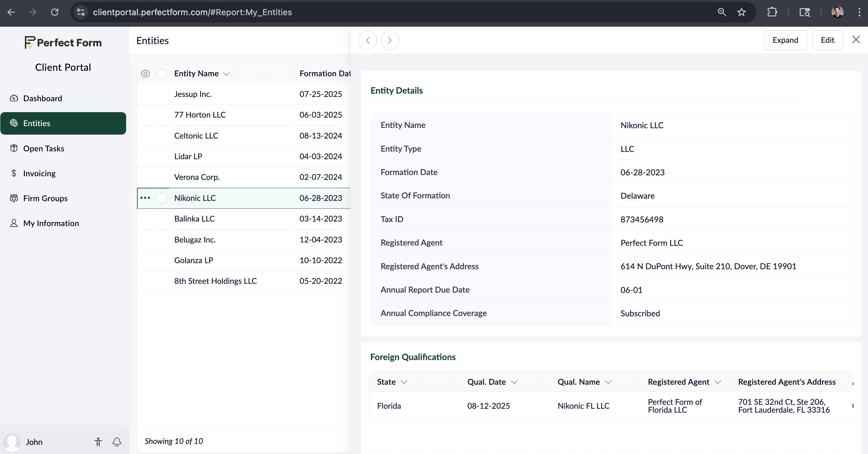Open the Entity Name column dropdown
Image resolution: width=868 pixels, height=454 pixels.
(x=226, y=74)
